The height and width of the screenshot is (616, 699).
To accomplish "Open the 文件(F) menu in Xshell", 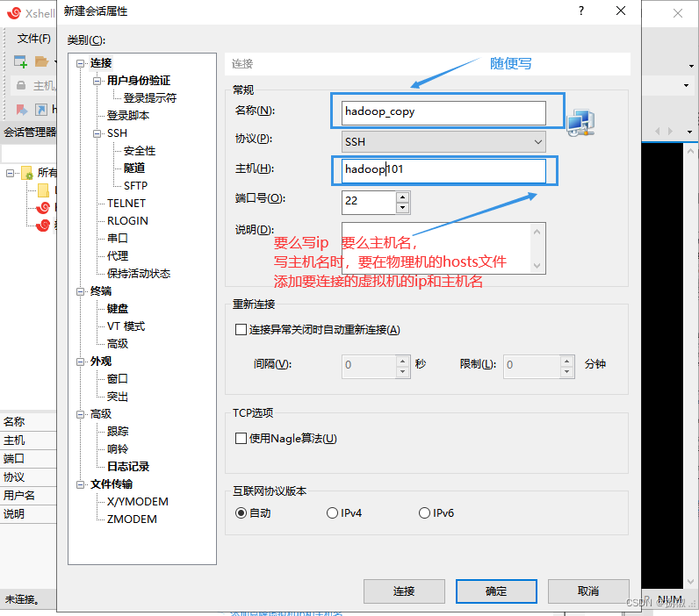I will pyautogui.click(x=34, y=39).
